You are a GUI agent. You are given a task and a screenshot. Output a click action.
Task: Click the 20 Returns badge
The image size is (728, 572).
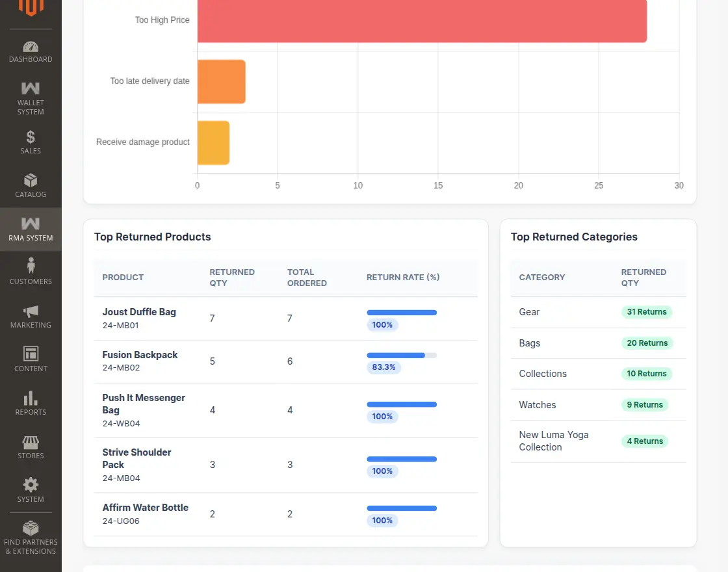(x=647, y=343)
